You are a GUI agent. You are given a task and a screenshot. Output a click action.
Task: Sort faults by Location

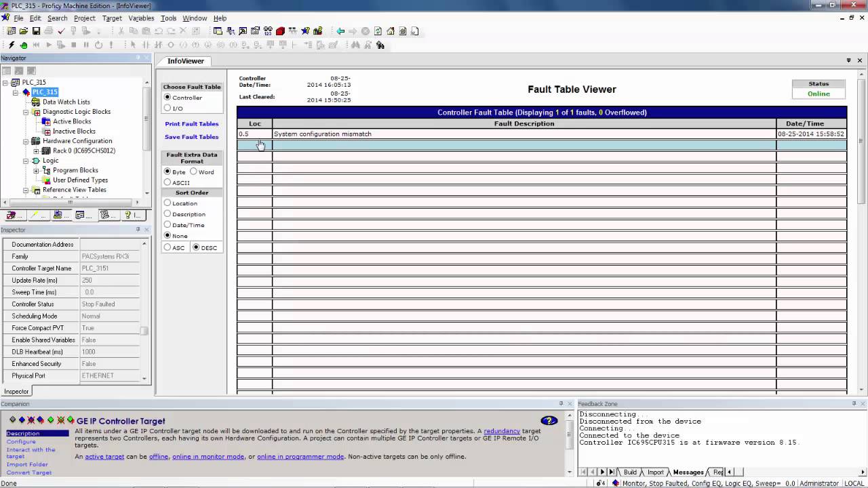click(x=167, y=203)
